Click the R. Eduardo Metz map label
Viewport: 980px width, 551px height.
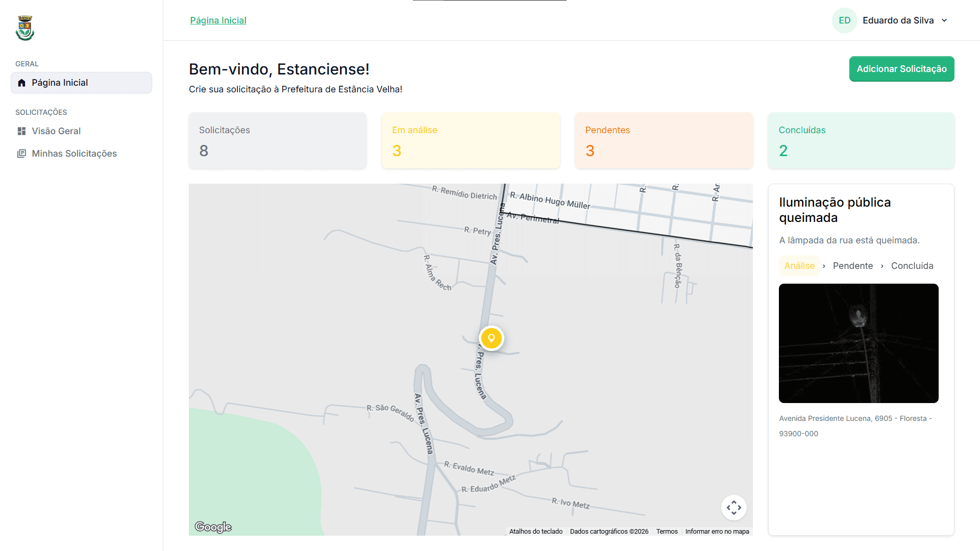tap(488, 484)
